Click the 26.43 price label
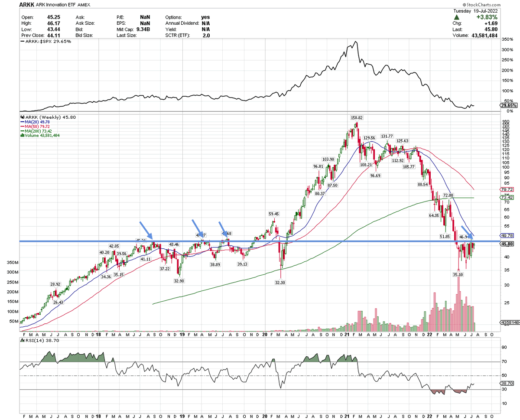The image size is (520, 420). (57, 303)
